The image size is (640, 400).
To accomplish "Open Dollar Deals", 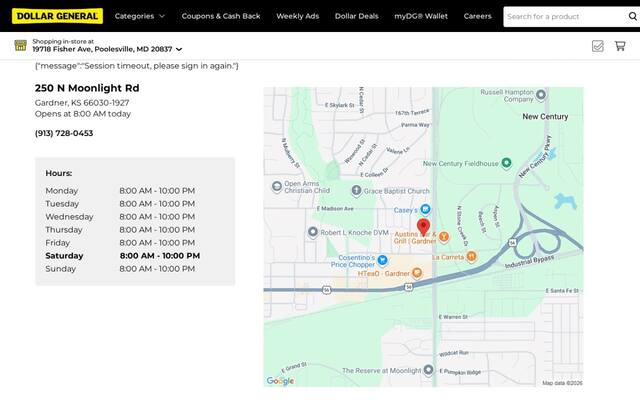I will pos(357,16).
